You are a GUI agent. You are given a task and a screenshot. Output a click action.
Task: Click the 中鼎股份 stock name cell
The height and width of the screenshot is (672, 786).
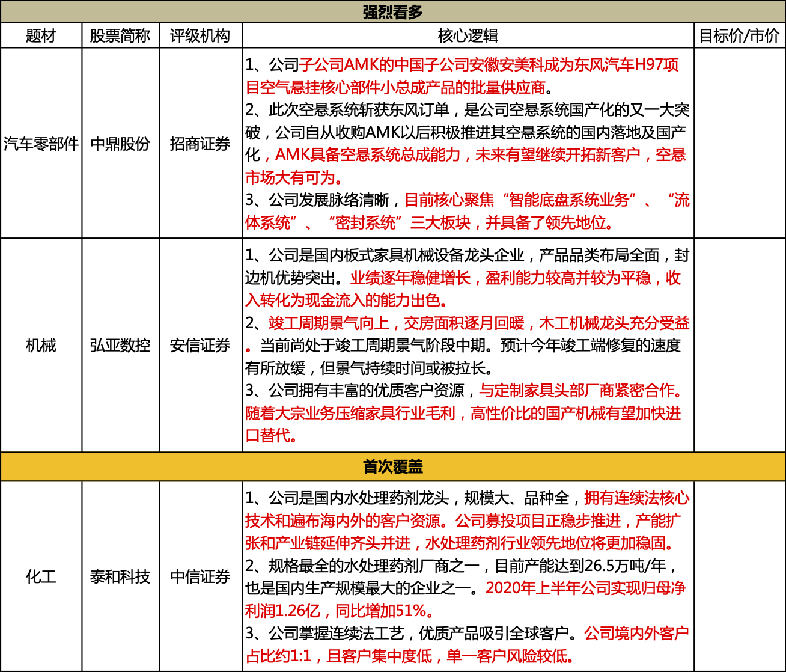point(121,143)
